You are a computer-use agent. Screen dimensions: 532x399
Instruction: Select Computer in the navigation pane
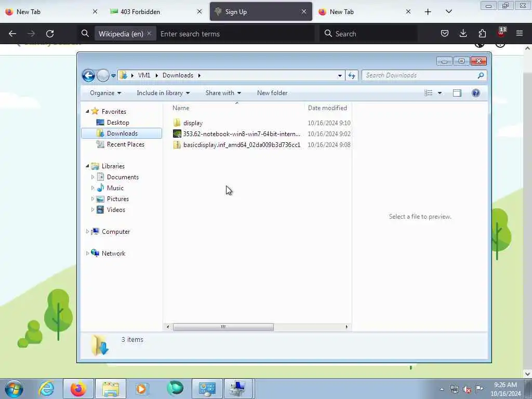click(115, 231)
